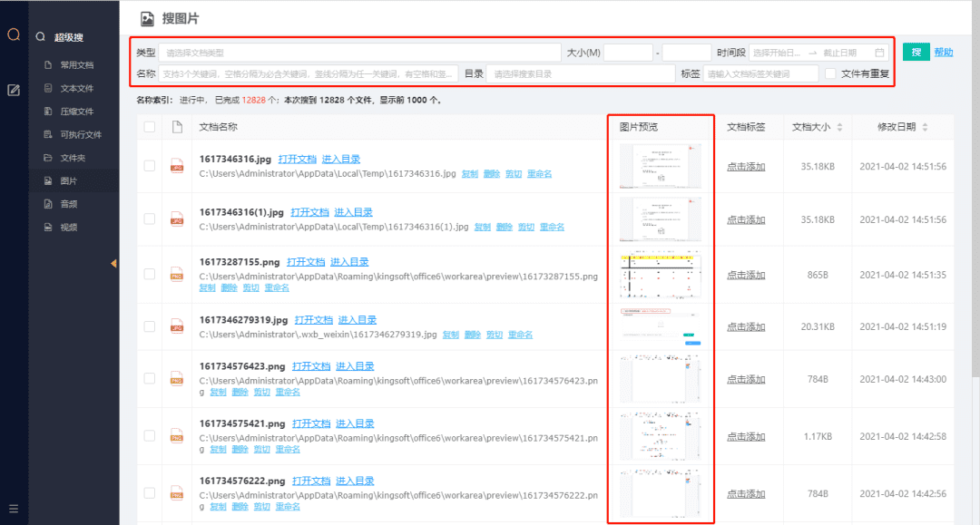Focus the 标签 keyword input
Image resolution: width=980 pixels, height=525 pixels.
click(x=760, y=73)
